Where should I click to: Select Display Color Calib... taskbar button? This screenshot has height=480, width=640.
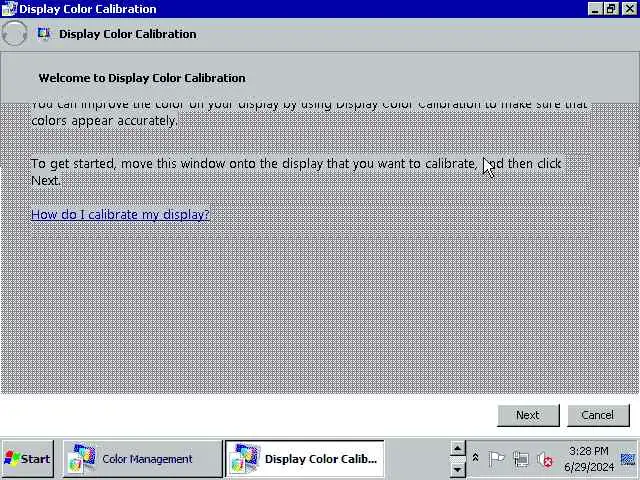point(304,459)
